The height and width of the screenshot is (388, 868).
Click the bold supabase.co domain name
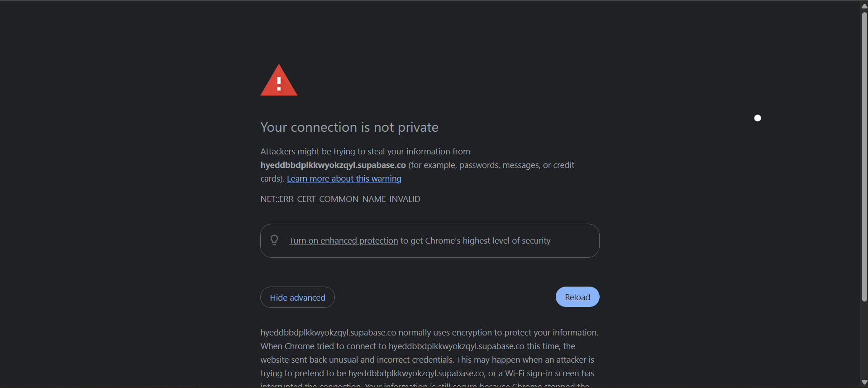(x=333, y=165)
